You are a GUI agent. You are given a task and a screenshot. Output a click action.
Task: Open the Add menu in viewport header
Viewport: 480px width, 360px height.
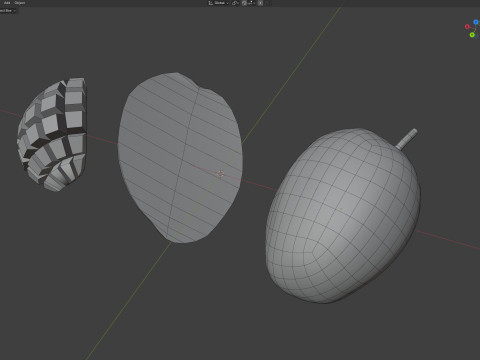pos(7,3)
